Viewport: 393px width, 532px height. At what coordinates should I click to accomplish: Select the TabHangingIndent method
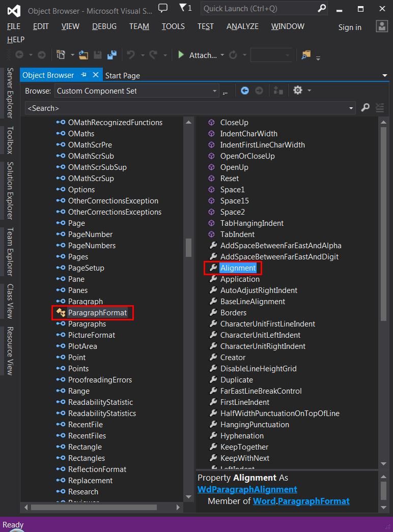coord(251,223)
